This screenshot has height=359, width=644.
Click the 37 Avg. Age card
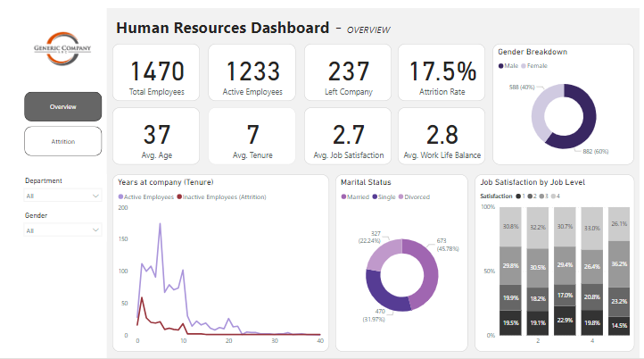coord(156,136)
